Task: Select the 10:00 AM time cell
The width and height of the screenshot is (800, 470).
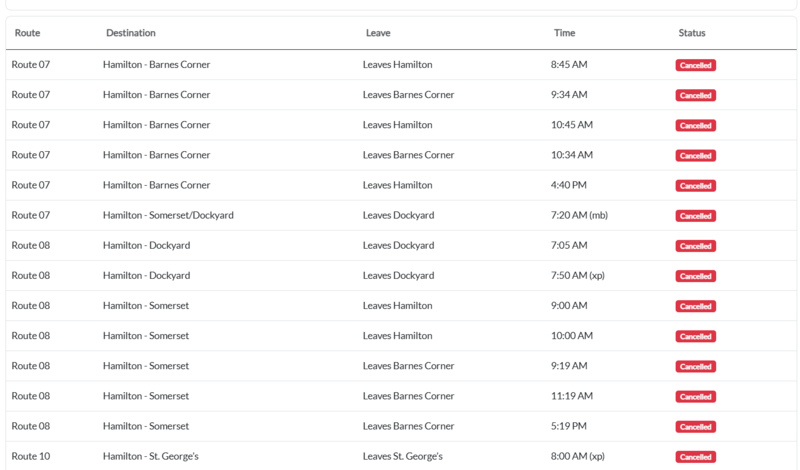Action: click(x=572, y=336)
